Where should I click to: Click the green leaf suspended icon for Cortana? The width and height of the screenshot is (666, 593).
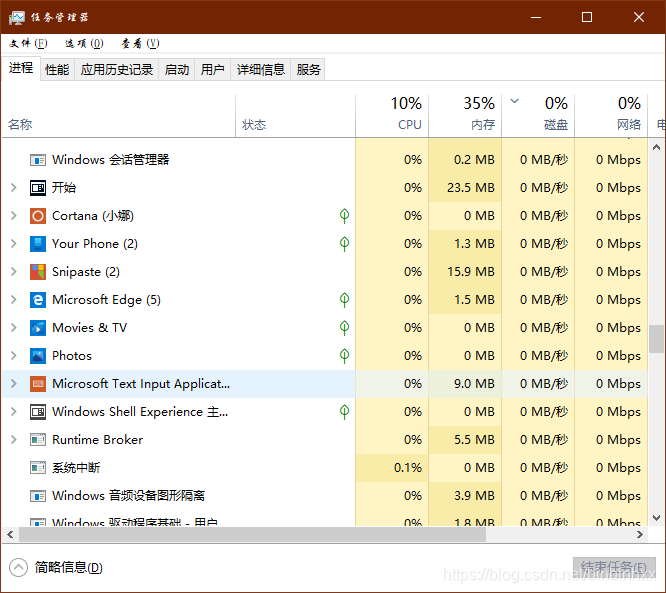344,216
